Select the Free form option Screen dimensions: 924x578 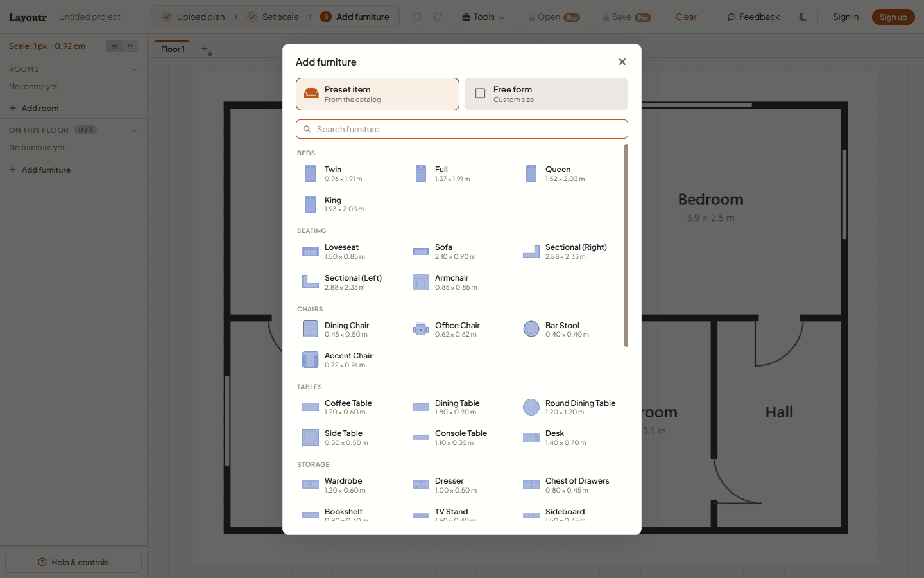(x=546, y=94)
